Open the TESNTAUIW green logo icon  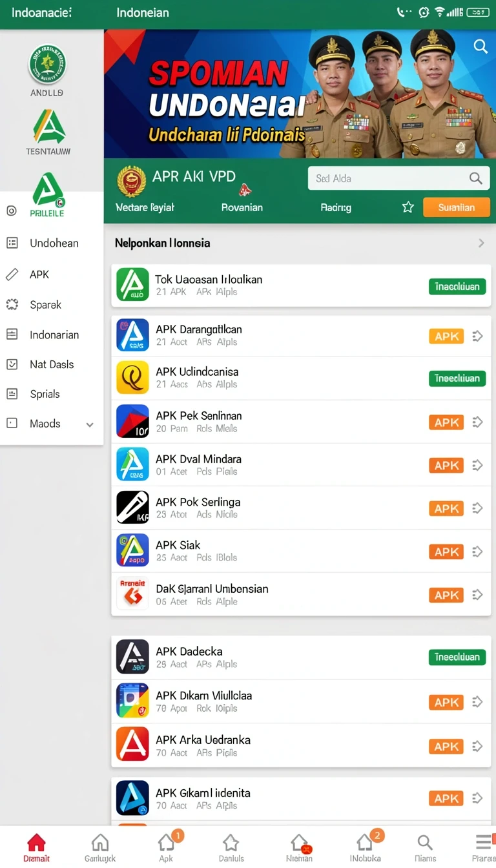click(x=48, y=127)
